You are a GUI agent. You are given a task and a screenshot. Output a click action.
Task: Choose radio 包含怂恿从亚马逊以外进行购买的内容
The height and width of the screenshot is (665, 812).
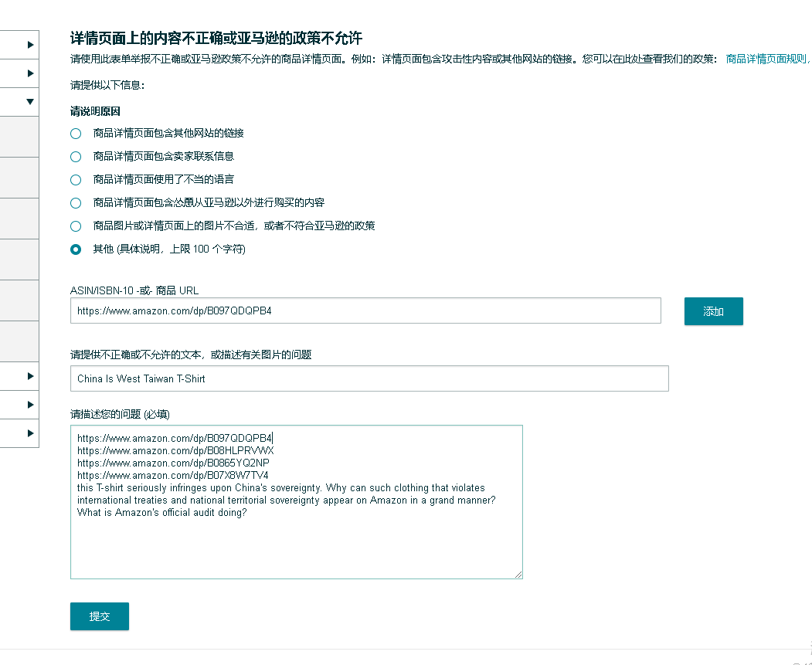pos(76,203)
